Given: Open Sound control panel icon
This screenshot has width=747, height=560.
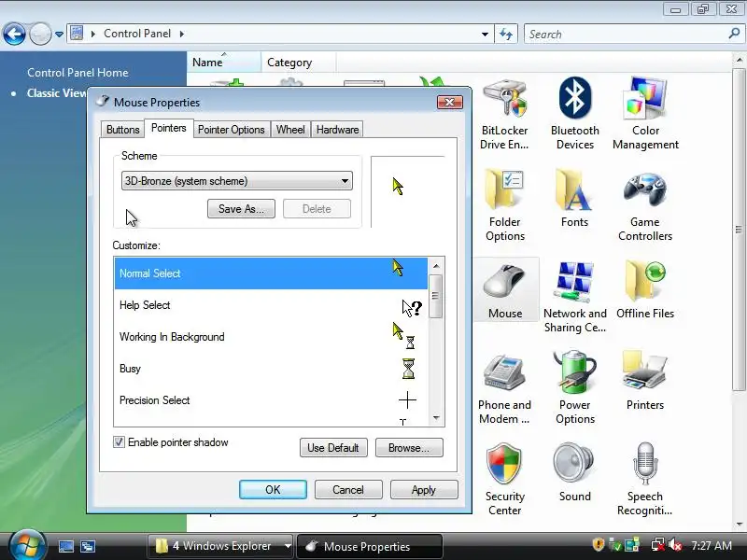Looking at the screenshot, I should (x=574, y=472).
